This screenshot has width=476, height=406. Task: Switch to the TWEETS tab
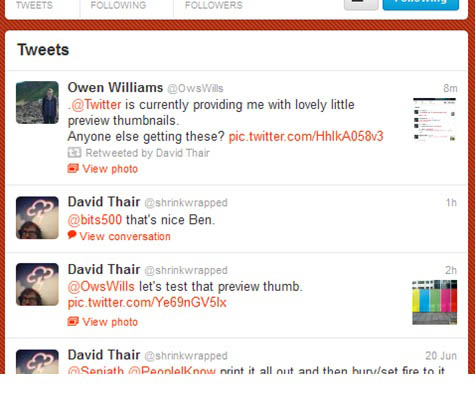click(x=34, y=5)
